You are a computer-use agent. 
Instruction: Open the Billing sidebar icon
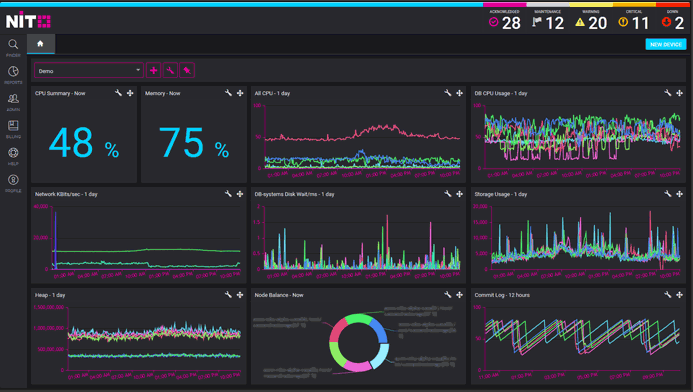point(13,126)
